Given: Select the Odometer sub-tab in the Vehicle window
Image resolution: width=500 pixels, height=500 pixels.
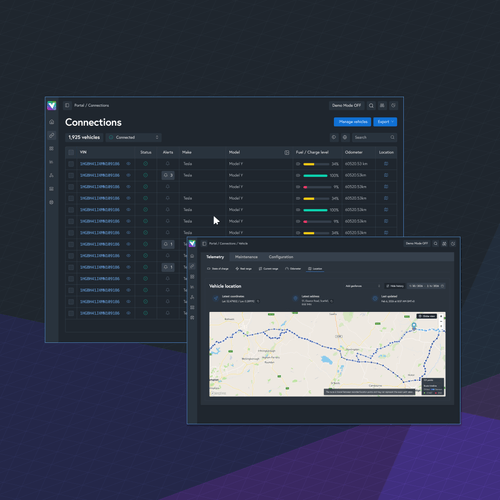Looking at the screenshot, I should [293, 269].
